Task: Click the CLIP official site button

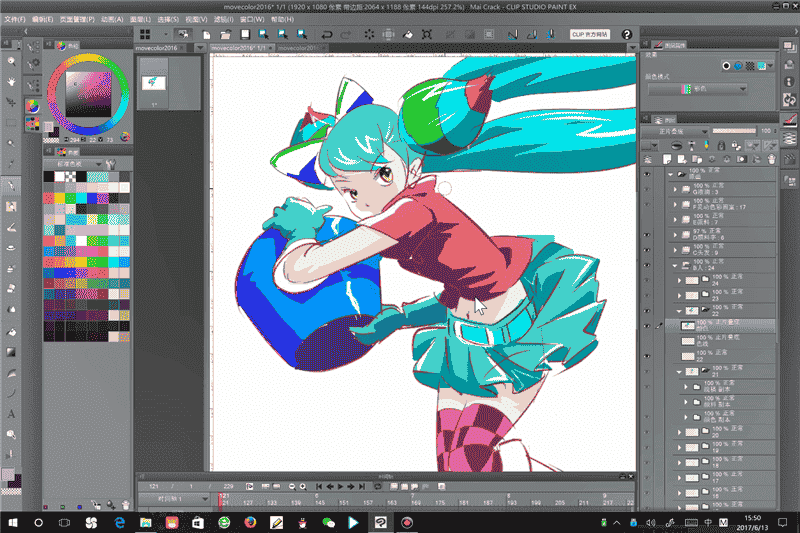Action: point(590,34)
